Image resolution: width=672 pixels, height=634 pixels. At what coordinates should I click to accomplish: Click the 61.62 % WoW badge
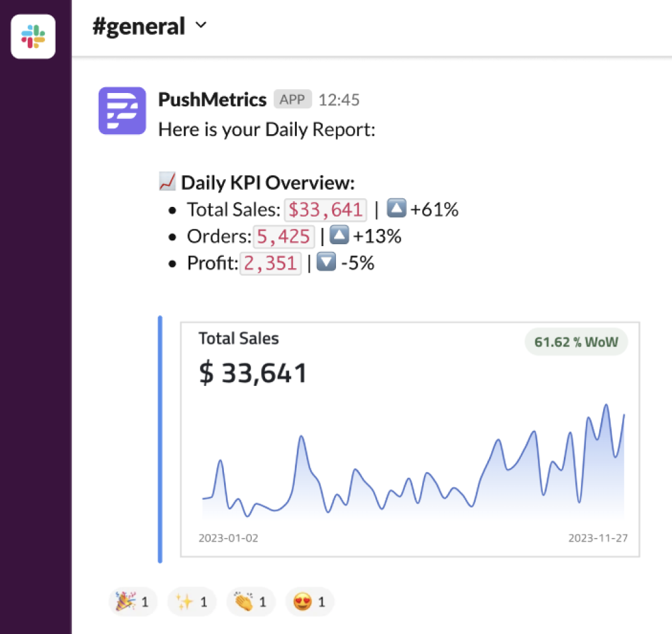tap(576, 342)
